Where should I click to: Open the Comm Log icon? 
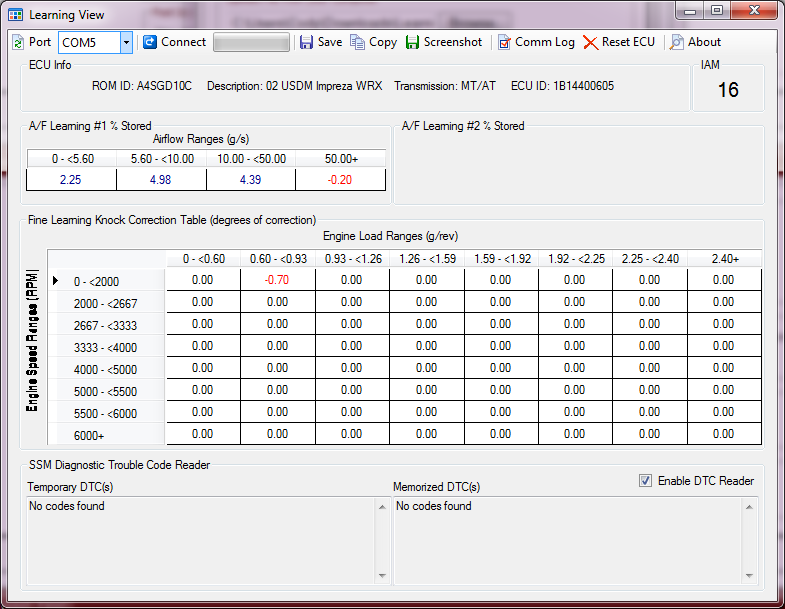(505, 42)
